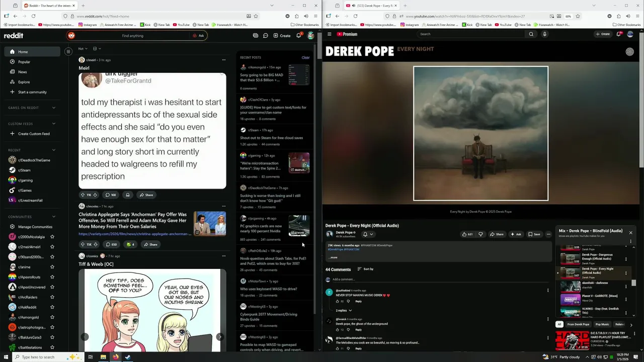
Task: Open Explore in Reddit sidebar
Action: coord(32,82)
